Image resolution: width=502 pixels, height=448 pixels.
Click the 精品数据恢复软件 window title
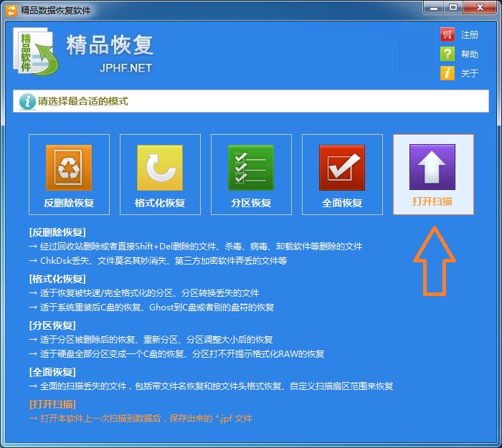click(56, 10)
